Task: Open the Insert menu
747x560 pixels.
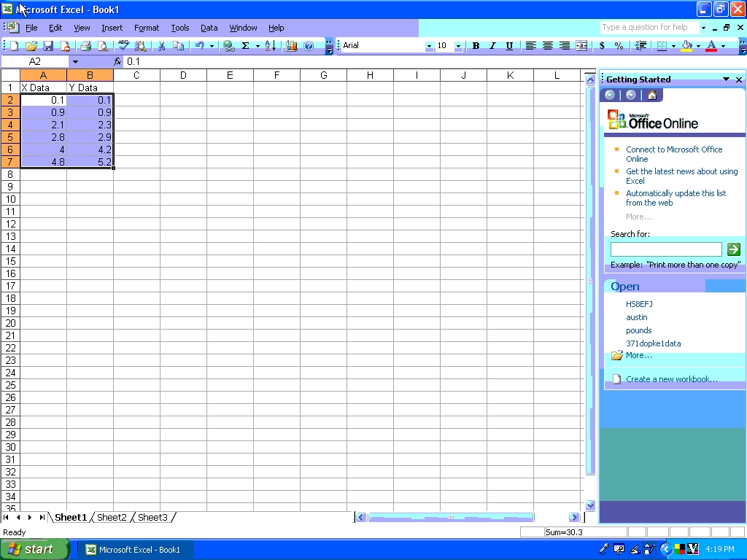Action: (x=112, y=28)
